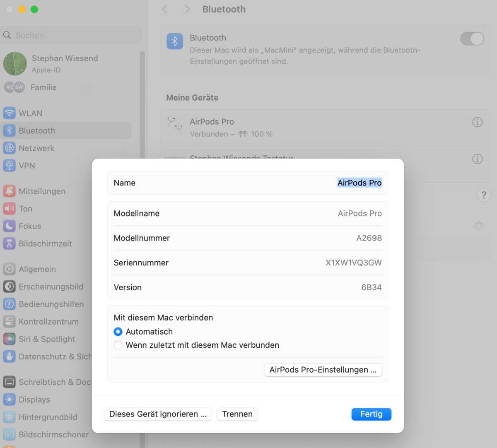Open the WLAN settings icon in sidebar

[x=9, y=113]
